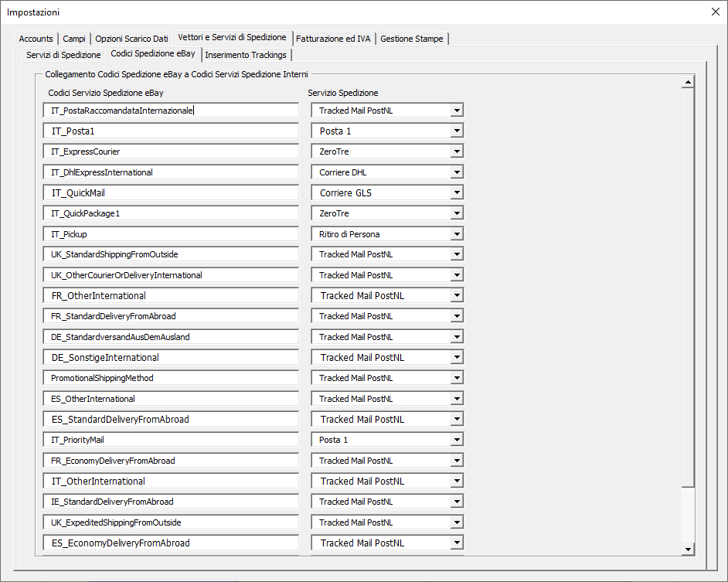Open the Opzioni Scarico Dati tab

pyautogui.click(x=131, y=39)
